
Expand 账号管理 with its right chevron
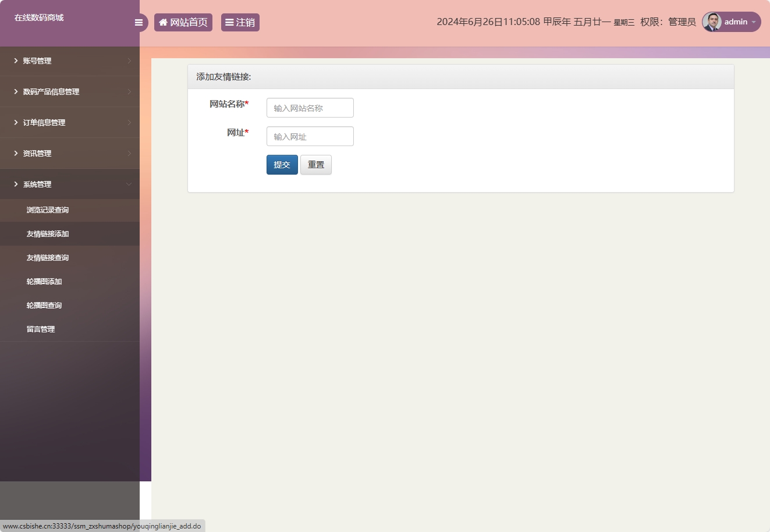(129, 61)
